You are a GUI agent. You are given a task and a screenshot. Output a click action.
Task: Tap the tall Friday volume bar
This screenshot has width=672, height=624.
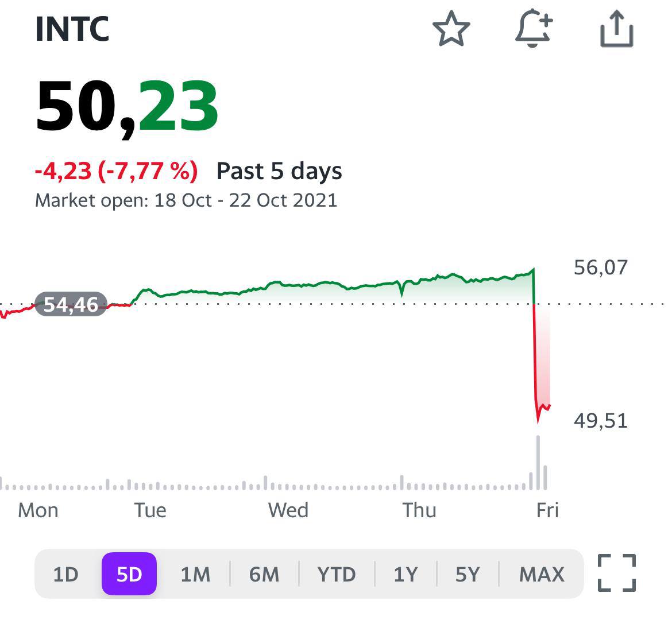538,462
